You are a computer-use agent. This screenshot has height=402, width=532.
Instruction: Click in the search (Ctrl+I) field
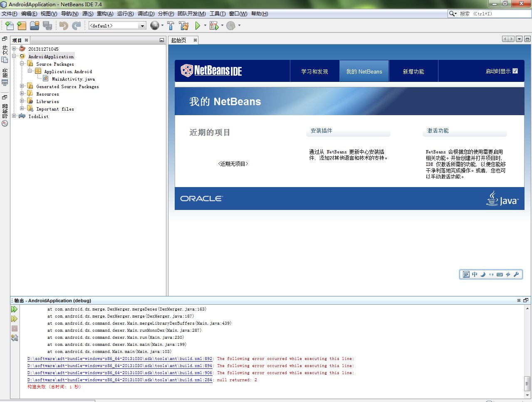click(x=494, y=14)
